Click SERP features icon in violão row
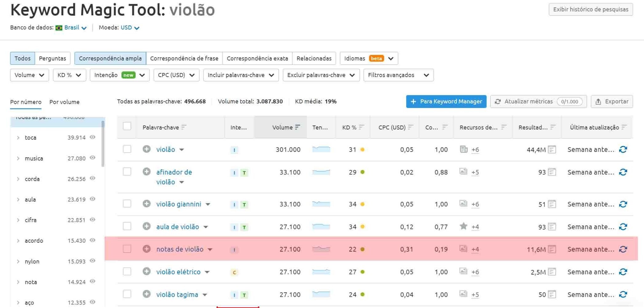This screenshot has width=644, height=308. tap(464, 149)
